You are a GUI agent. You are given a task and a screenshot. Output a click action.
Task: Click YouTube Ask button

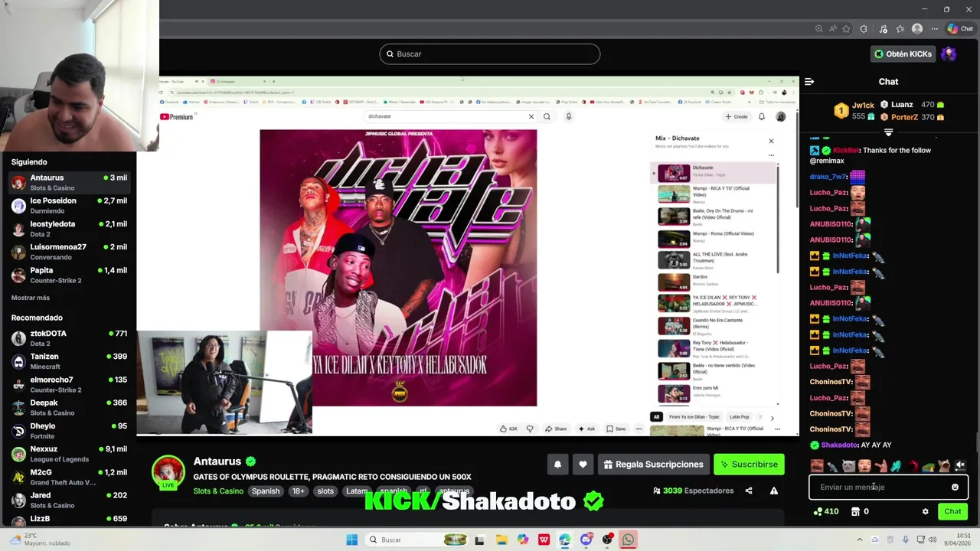point(586,429)
